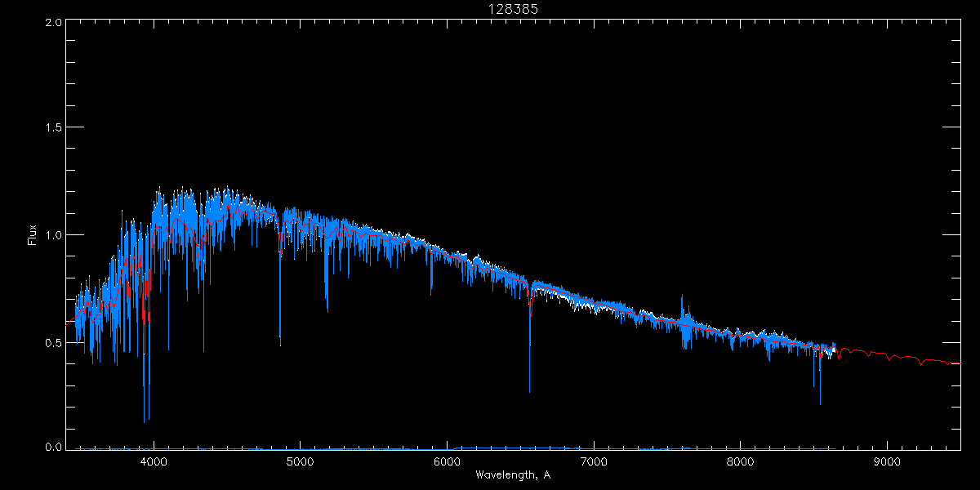
Task: Select the 9000 x-axis tick label
Action: pos(887,461)
